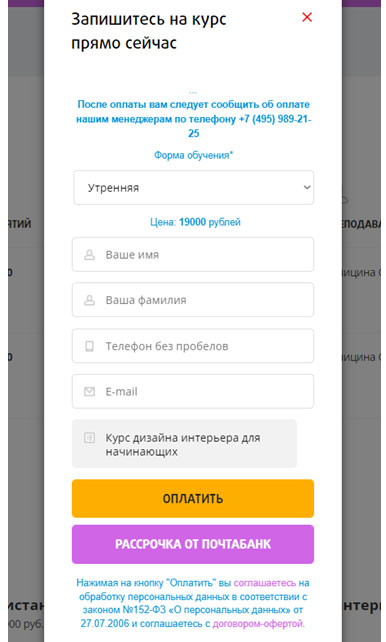This screenshot has height=642, width=386.
Task: Click the Цена: 19000 рублей price text
Action: (195, 222)
